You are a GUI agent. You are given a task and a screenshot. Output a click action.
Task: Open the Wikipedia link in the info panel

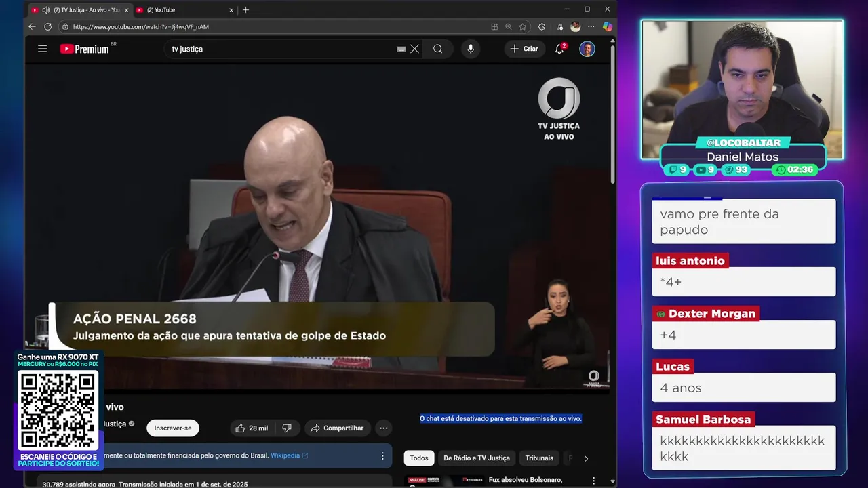pos(289,455)
